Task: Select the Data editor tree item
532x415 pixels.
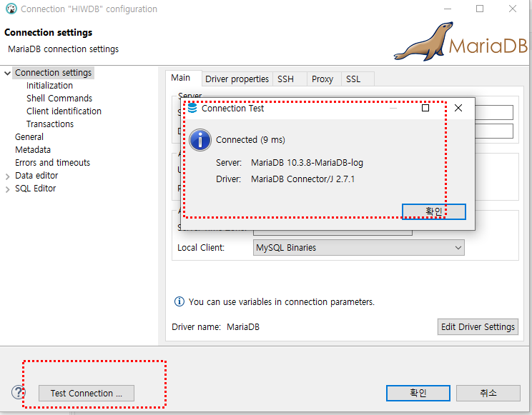Action: coord(36,176)
